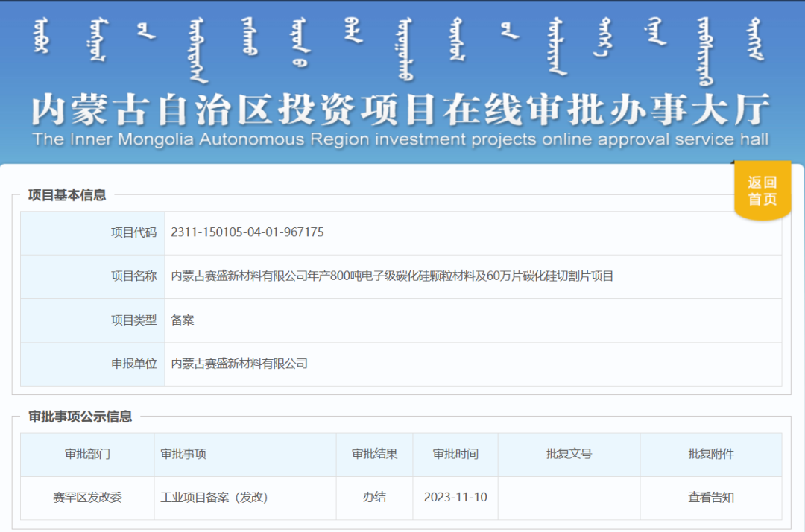Click the 项目名称 label cell
This screenshot has width=805, height=532.
[x=92, y=277]
